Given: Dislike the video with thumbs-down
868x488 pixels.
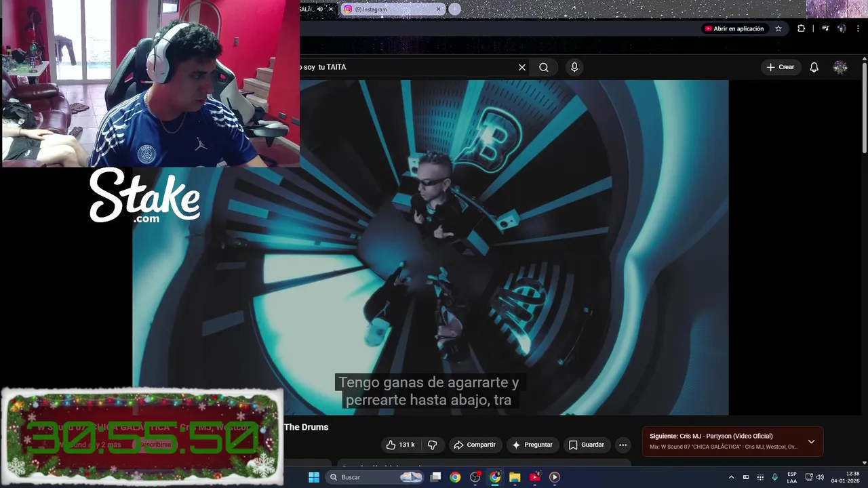Looking at the screenshot, I should [x=433, y=445].
